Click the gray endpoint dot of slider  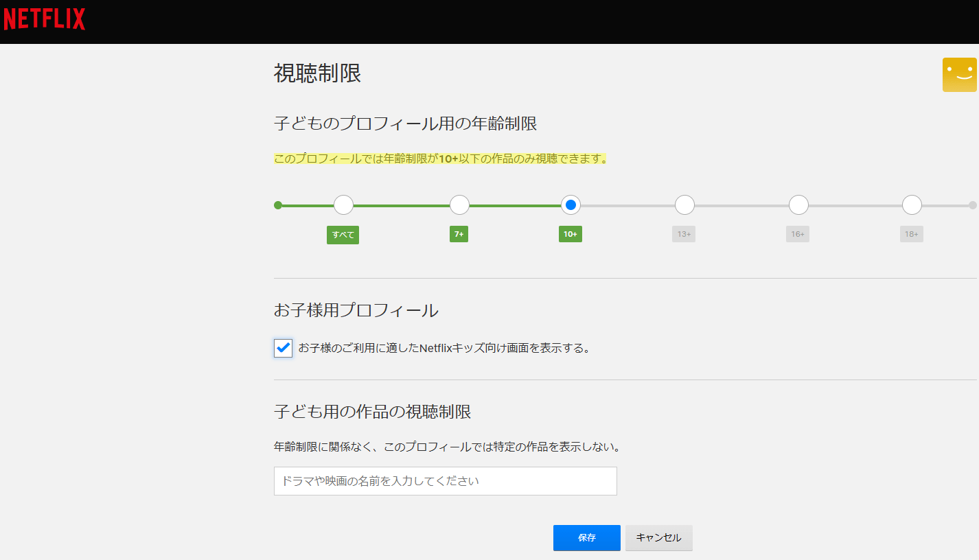click(x=972, y=205)
